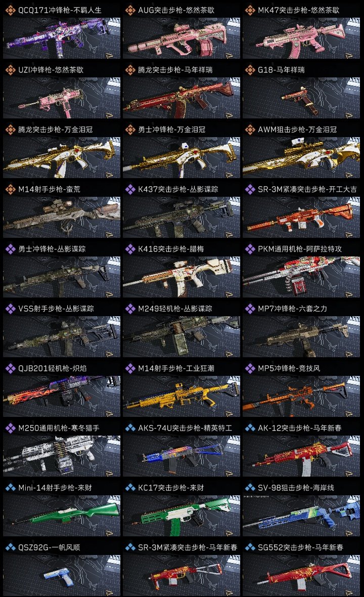
Task: Click purple rarity icon beside K437突击步枪-丛影谍踪
Action: [130, 189]
